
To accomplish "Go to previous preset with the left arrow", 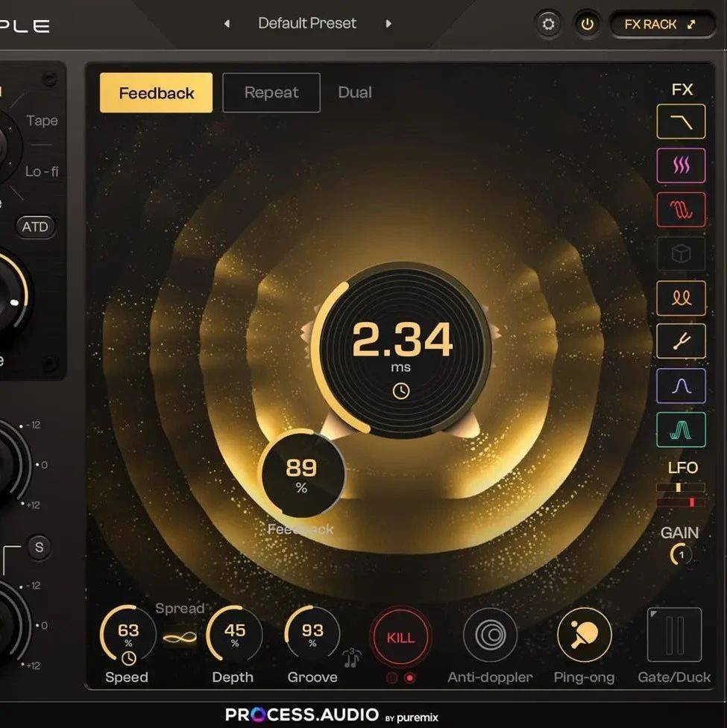I will click(226, 23).
